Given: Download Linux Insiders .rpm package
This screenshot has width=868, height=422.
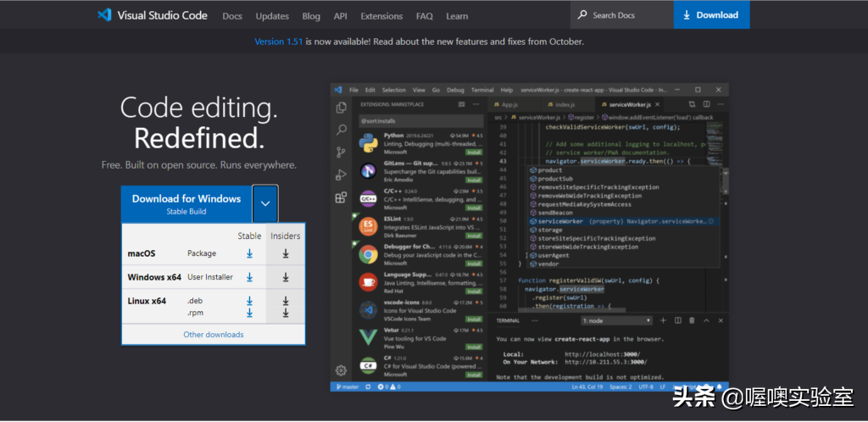Looking at the screenshot, I should [286, 313].
